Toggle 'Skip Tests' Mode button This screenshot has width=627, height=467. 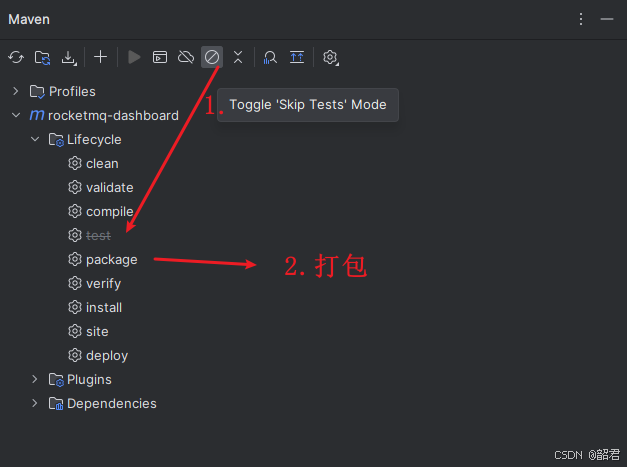[x=212, y=57]
